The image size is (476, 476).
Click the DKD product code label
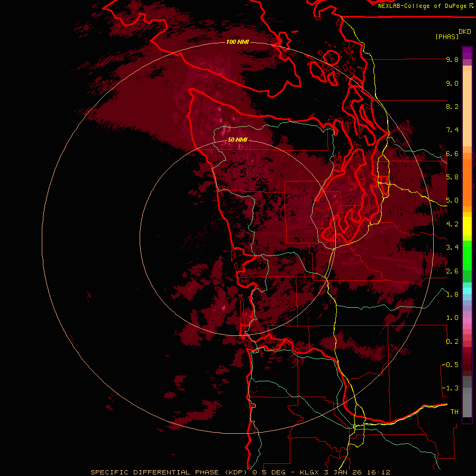(x=465, y=32)
